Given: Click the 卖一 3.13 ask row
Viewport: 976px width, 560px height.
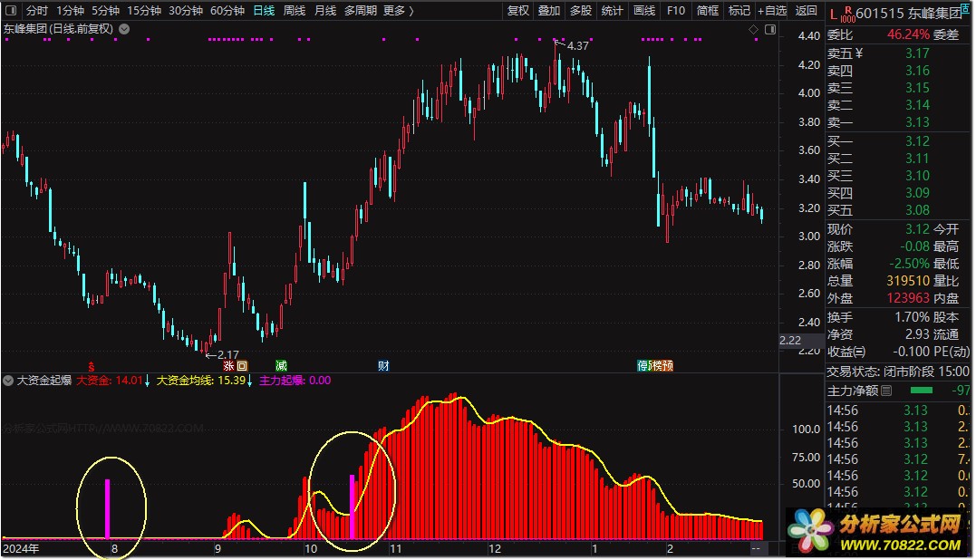Looking at the screenshot, I should 899,122.
